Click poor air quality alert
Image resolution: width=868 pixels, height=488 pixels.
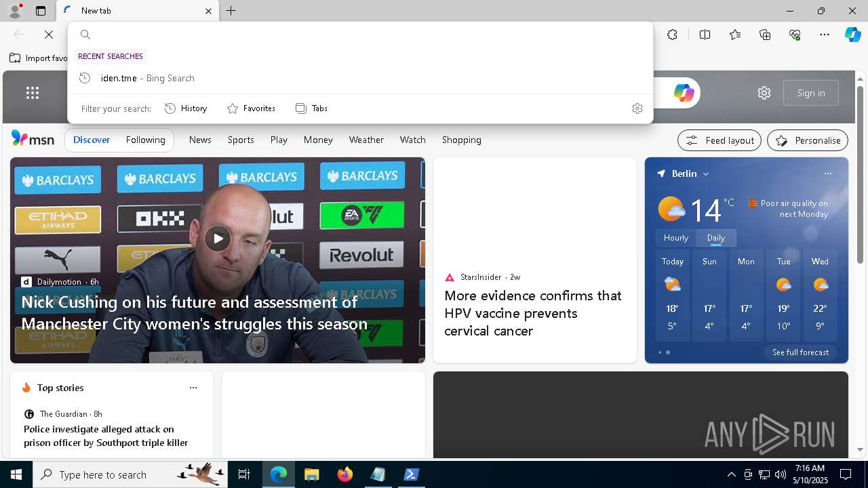tap(788, 209)
